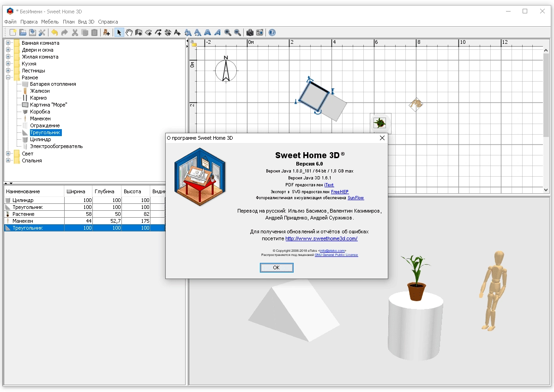Expand the Лестницы category

[8, 71]
